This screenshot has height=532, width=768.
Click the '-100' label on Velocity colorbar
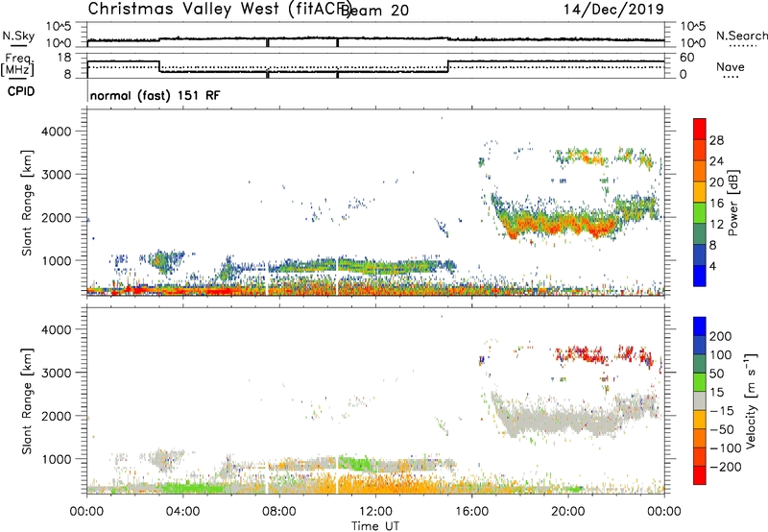tap(726, 448)
